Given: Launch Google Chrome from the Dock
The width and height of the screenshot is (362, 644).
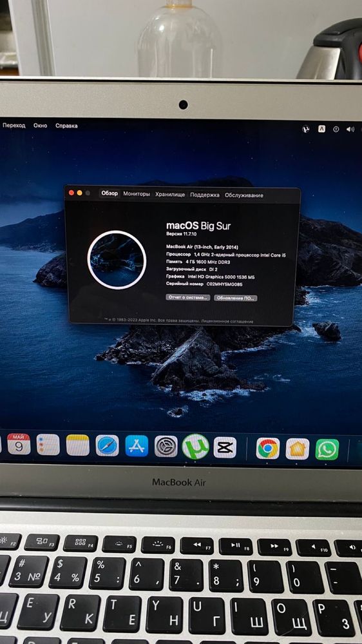Looking at the screenshot, I should pos(268,448).
